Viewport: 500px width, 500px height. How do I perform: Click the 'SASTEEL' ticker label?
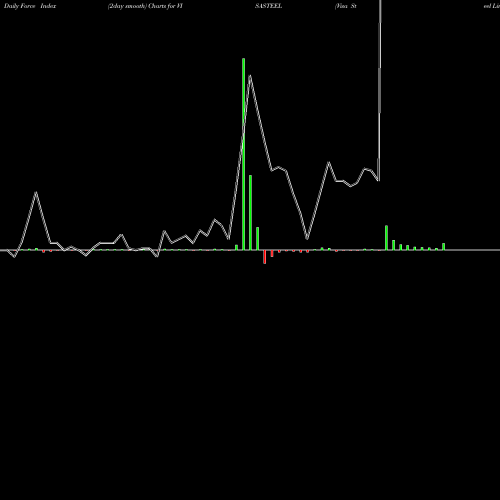[x=269, y=6]
